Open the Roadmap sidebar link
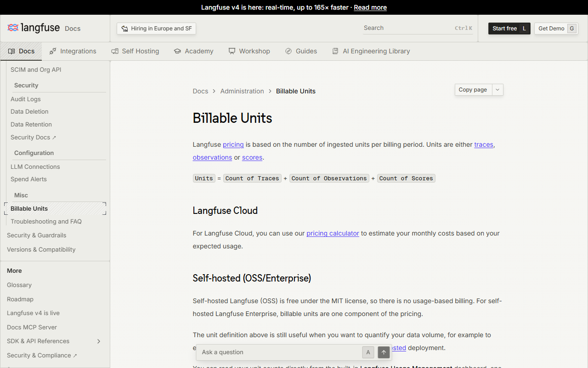The image size is (588, 368). click(x=20, y=299)
